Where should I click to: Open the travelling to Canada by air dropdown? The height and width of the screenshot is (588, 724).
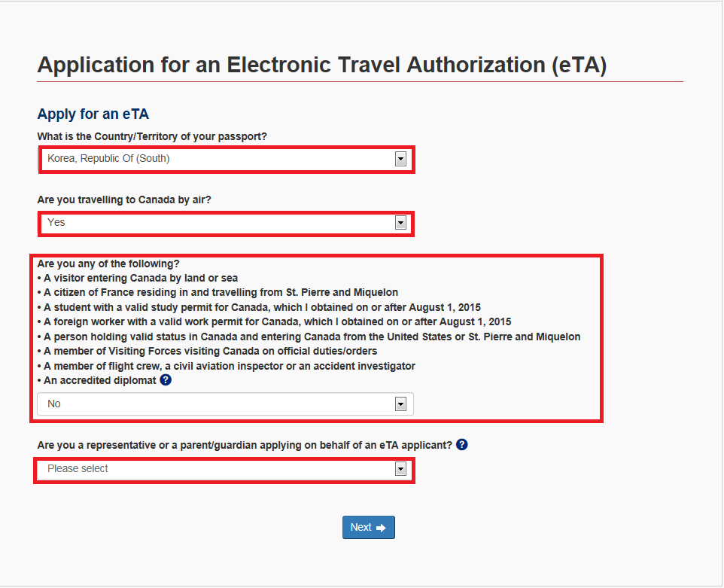point(227,223)
